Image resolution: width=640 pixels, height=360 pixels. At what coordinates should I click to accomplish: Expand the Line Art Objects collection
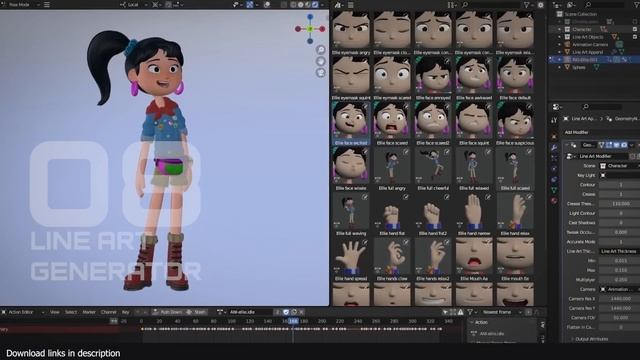click(560, 37)
